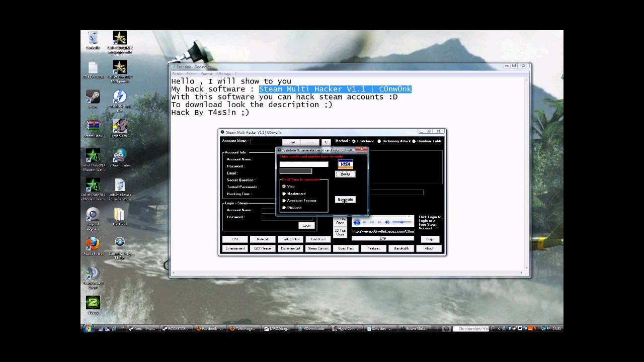644x362 pixels.
Task: Switch to the ROCKSTAR taskbar window
Action: click(x=176, y=329)
